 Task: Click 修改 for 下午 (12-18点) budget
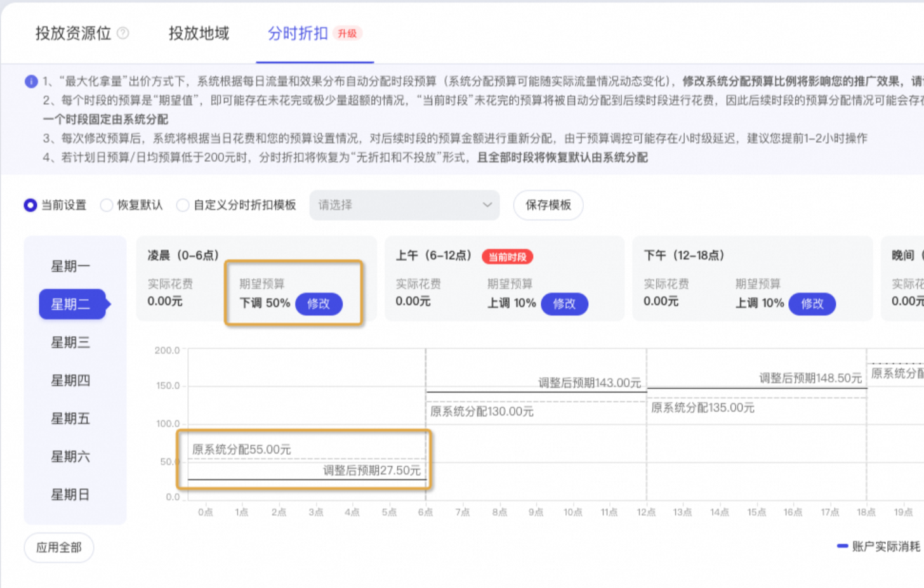click(x=812, y=304)
